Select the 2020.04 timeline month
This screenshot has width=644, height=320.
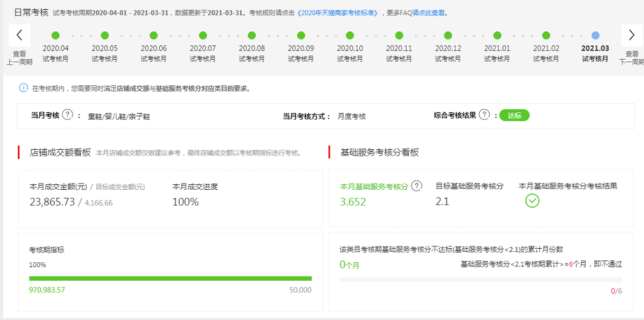tap(55, 36)
